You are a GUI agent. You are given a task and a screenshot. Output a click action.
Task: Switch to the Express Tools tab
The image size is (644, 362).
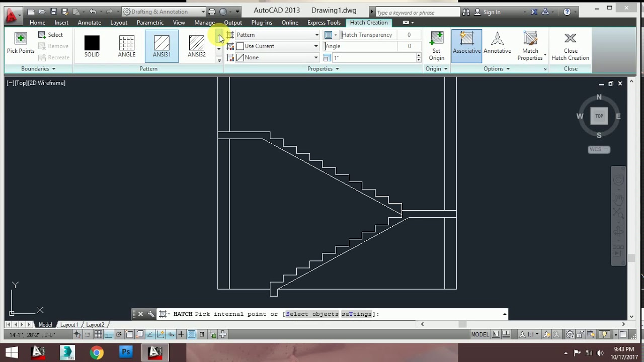click(324, 23)
